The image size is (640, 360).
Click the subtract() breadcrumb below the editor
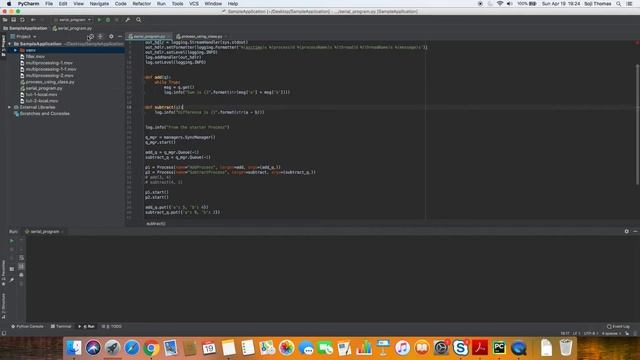[x=156, y=224]
